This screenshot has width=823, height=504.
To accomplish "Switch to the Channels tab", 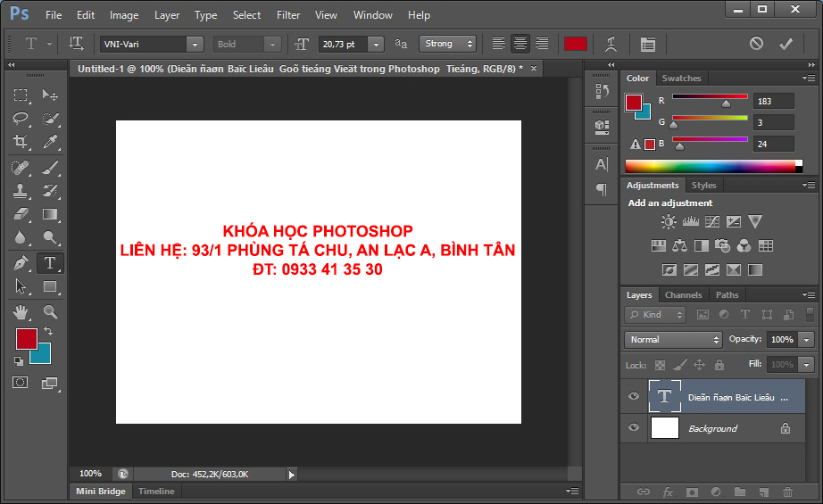I will (x=683, y=294).
